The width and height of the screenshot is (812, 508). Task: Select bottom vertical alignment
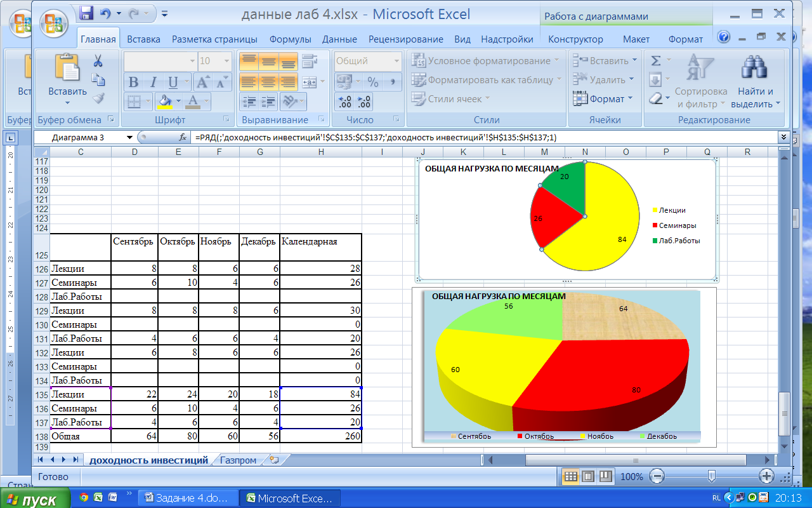click(x=289, y=62)
